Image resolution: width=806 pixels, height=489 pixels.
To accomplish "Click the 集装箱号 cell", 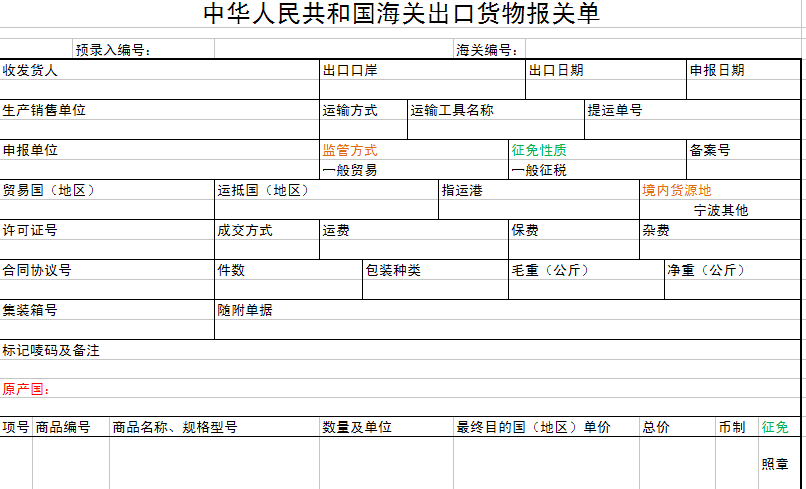I will 107,311.
